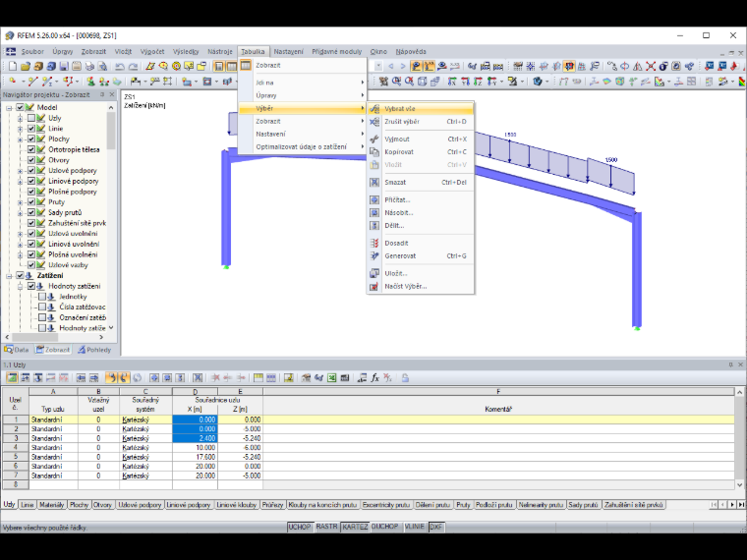Click the zoom window magnifier icon
This screenshot has height=560, width=747.
coord(396,82)
